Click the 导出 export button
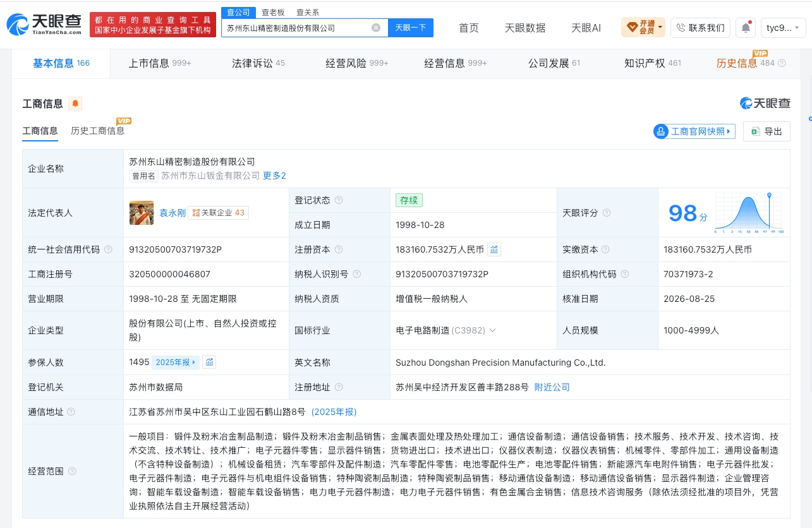The image size is (812, 528). point(767,131)
